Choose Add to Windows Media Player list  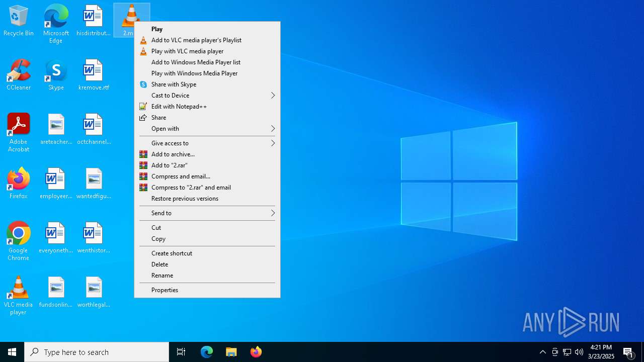[207, 62]
